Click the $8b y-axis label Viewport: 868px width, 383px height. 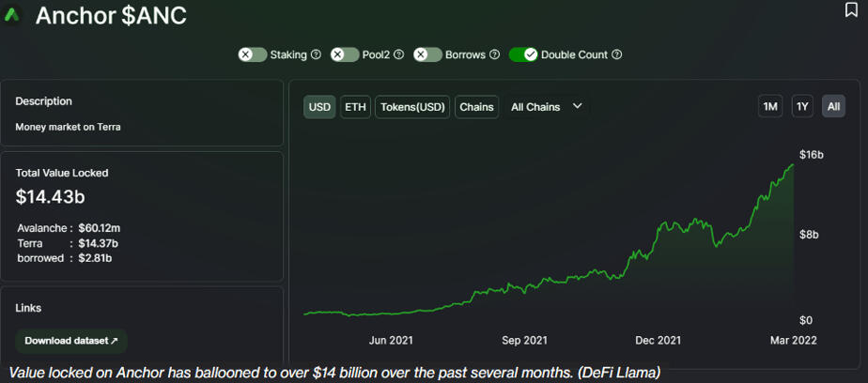pos(809,235)
